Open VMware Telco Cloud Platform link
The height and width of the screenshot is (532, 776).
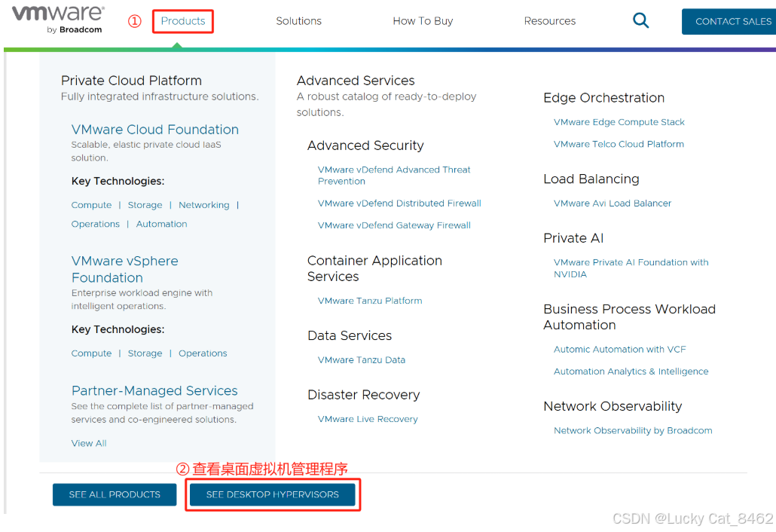[619, 144]
